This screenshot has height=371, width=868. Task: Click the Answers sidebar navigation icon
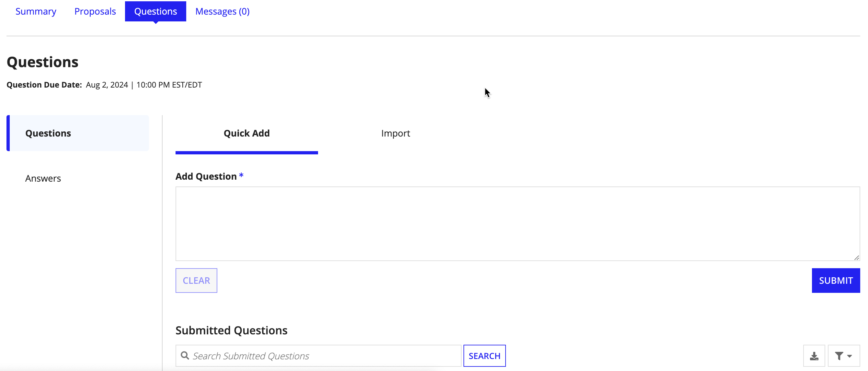tap(43, 178)
